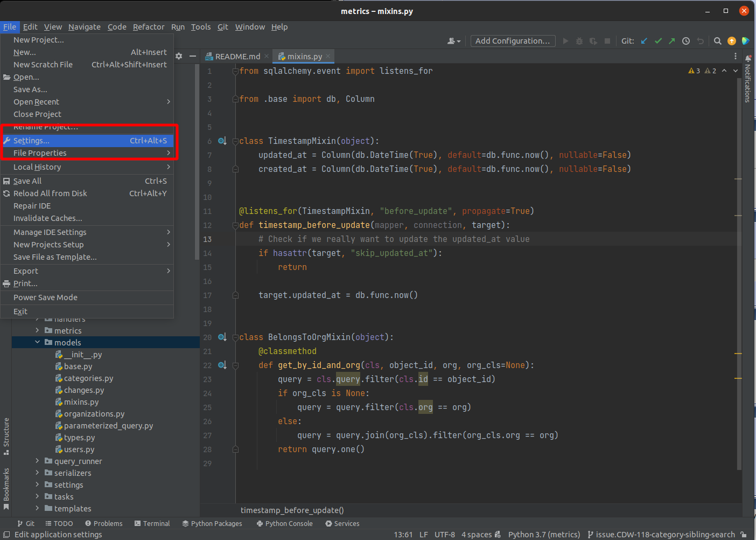The height and width of the screenshot is (540, 756).
Task: Open Git tool window button
Action: click(25, 523)
